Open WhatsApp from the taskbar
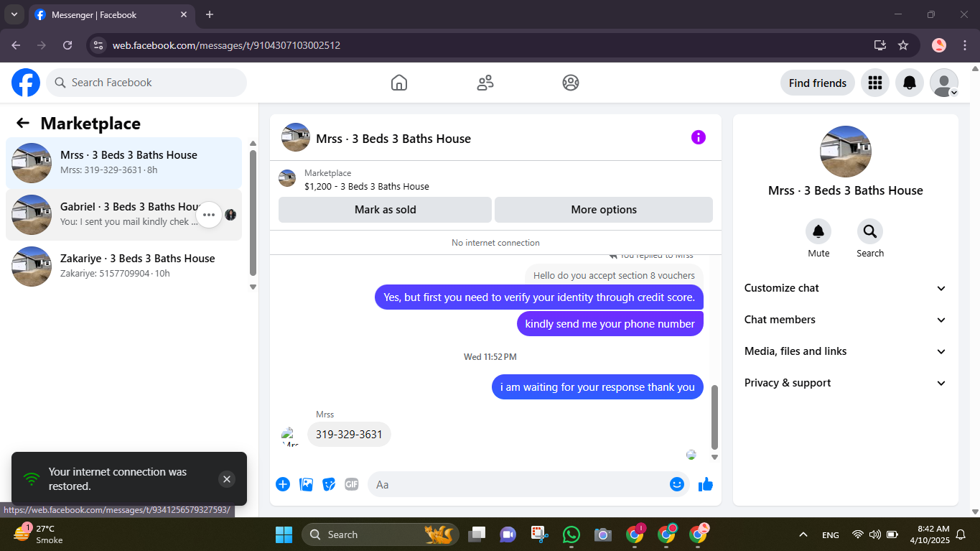This screenshot has width=980, height=551. coord(571,534)
